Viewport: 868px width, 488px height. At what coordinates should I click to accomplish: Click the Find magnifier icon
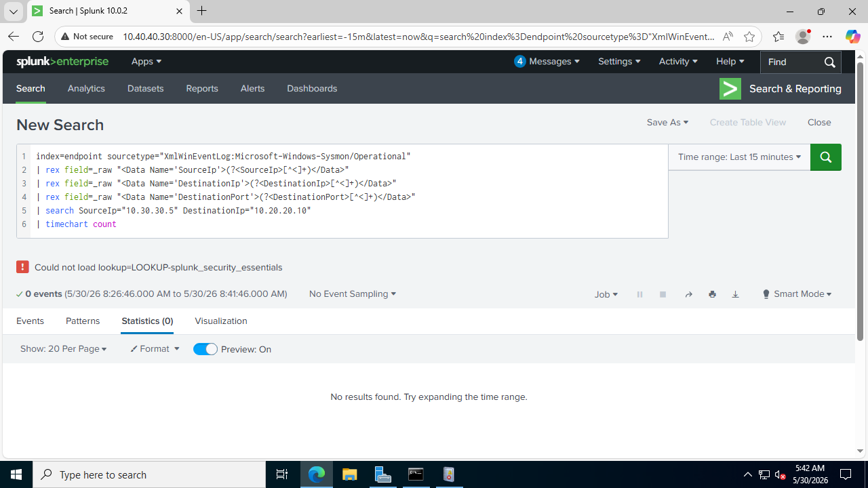(x=829, y=62)
